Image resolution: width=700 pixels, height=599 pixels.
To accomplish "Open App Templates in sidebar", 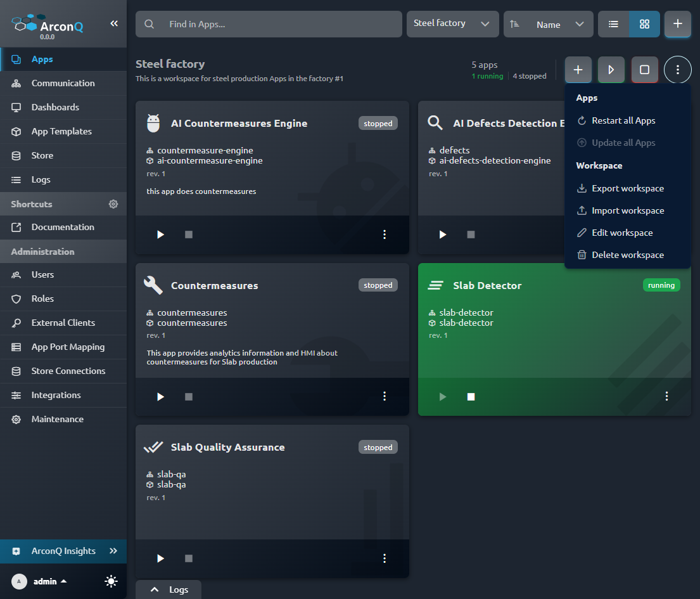I will click(x=61, y=131).
